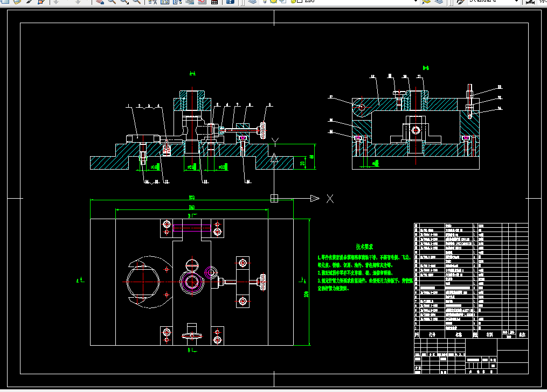Open the Tool Palettes window icon
Screen dimensions: 547x392
[x=177, y=2]
